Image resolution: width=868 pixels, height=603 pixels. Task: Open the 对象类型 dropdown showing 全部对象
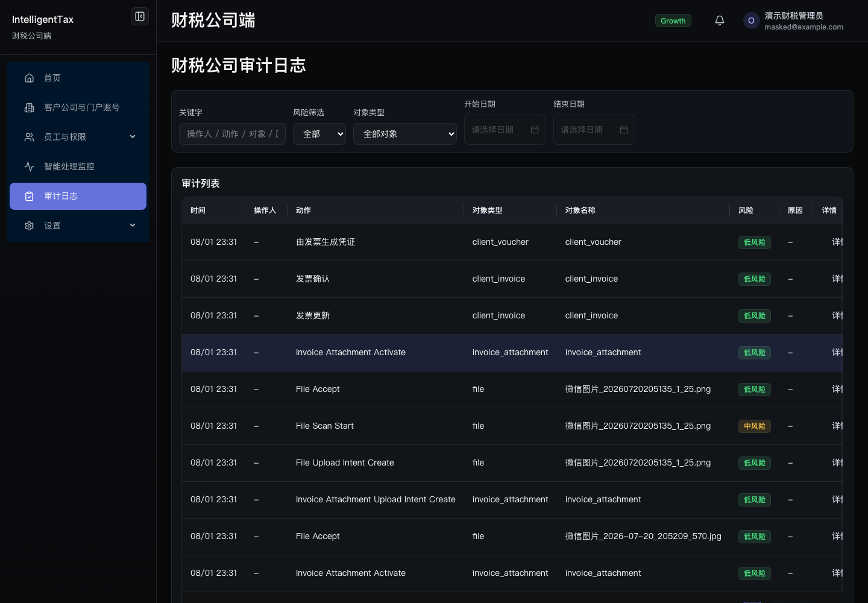[x=405, y=134]
